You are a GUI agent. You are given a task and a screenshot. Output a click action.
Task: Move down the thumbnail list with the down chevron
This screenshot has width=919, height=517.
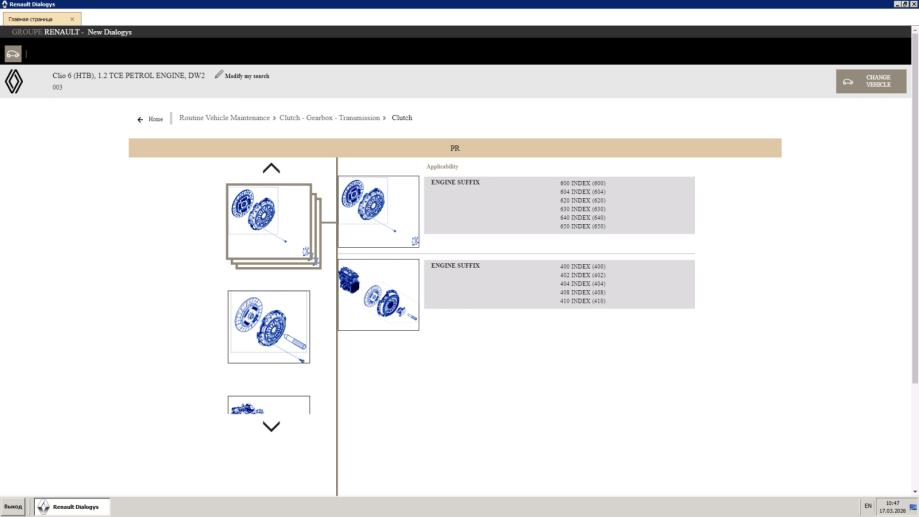(x=271, y=426)
